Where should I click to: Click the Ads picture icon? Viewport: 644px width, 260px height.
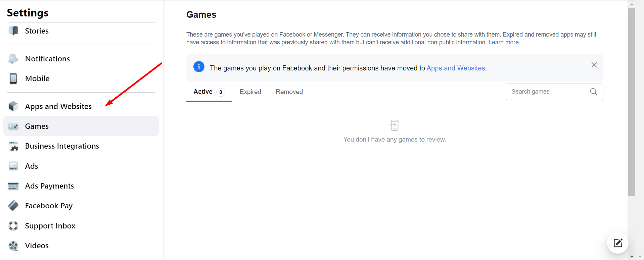pyautogui.click(x=13, y=166)
